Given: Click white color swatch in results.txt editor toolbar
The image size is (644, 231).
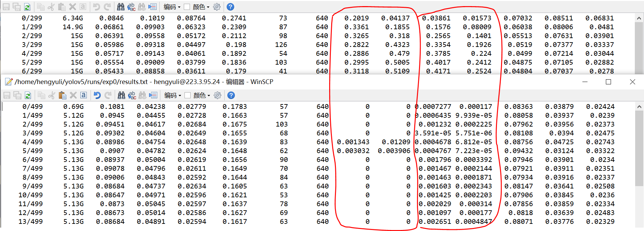Looking at the screenshot, I should tap(187, 95).
